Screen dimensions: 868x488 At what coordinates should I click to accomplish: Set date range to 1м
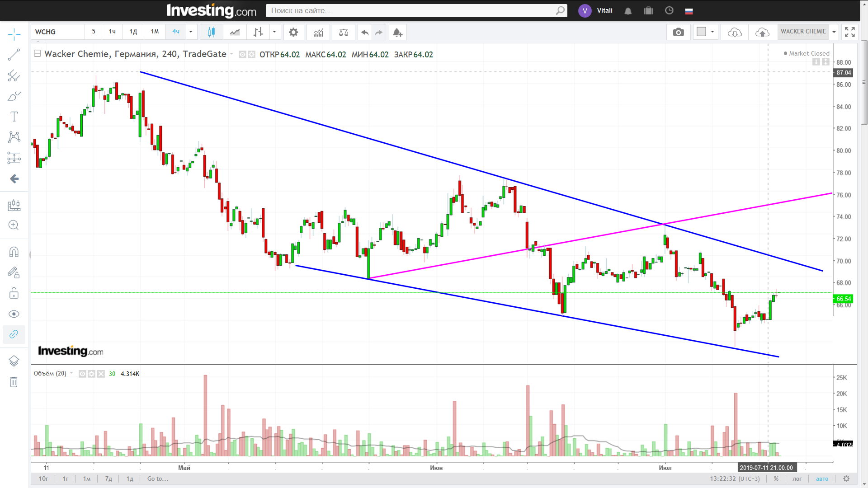coord(87,479)
